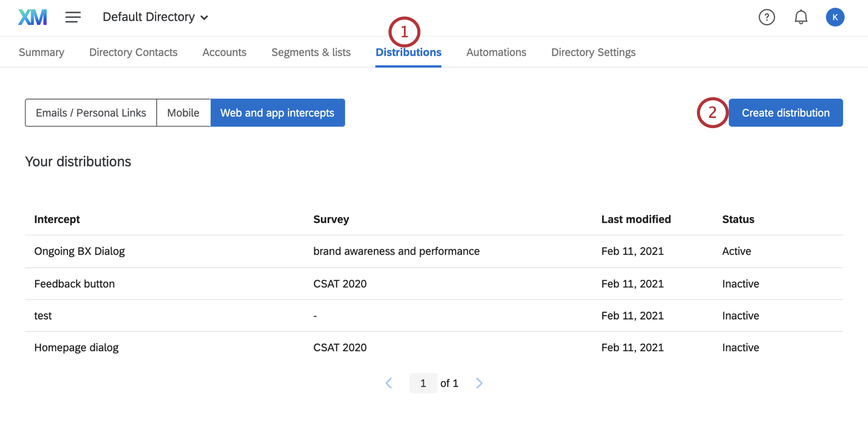Open the Directory Contacts tab
868x434 pixels.
133,52
